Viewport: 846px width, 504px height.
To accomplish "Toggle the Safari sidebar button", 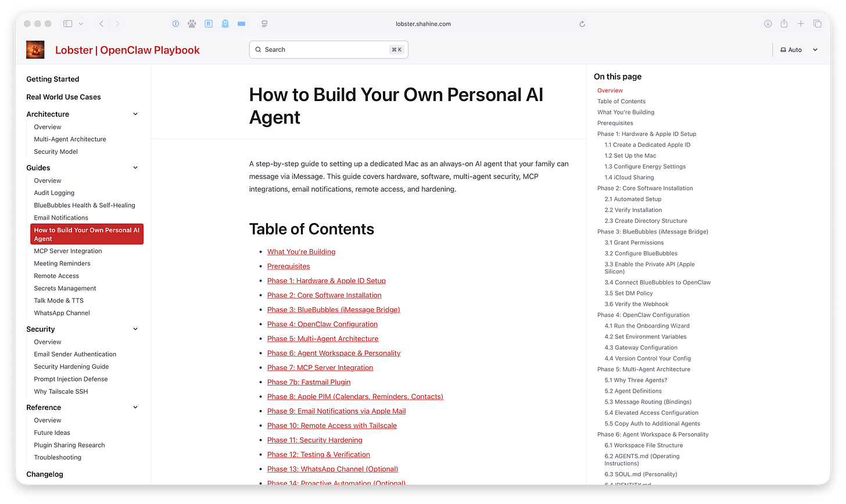I will click(x=67, y=24).
